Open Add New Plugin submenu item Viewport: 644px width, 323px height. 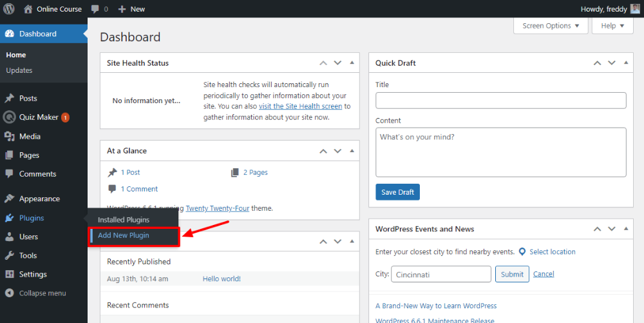123,235
